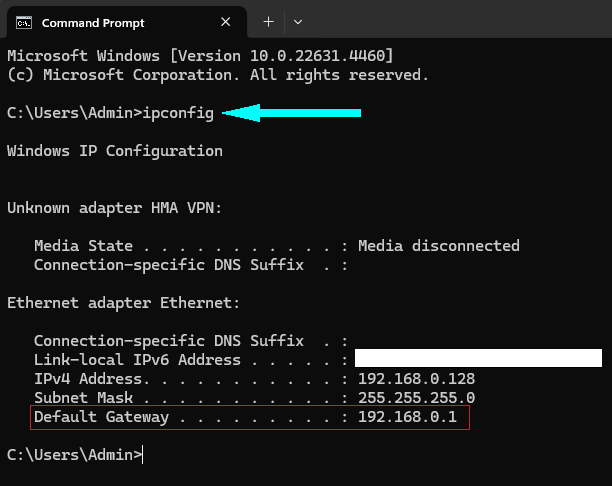Click the Unknown adapter HMA VPN heading

tap(114, 208)
